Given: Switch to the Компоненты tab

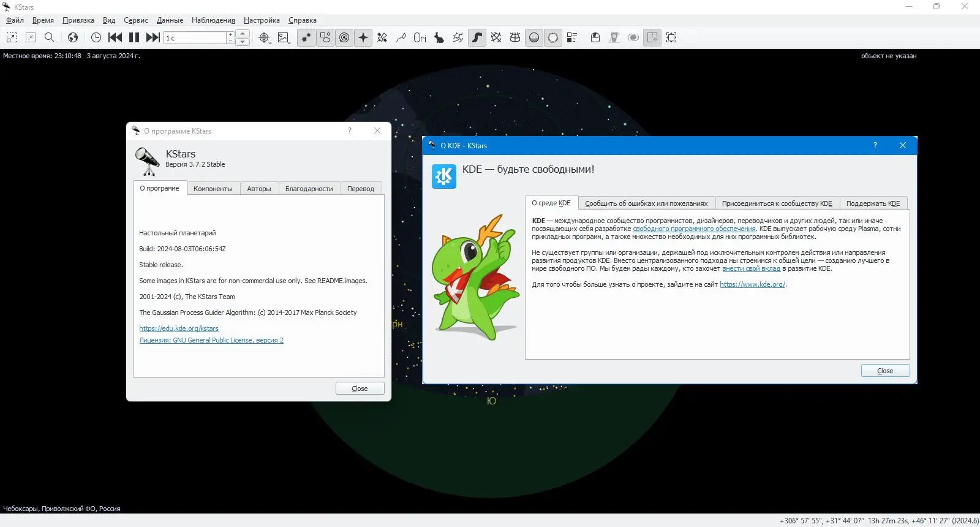Looking at the screenshot, I should 213,189.
